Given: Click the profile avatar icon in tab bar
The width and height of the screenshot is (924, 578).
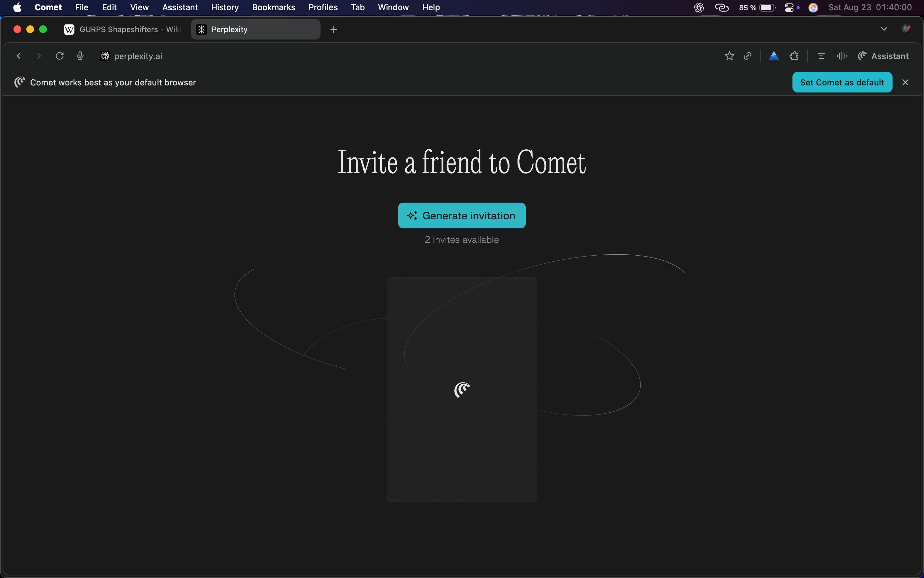Looking at the screenshot, I should pos(906,29).
